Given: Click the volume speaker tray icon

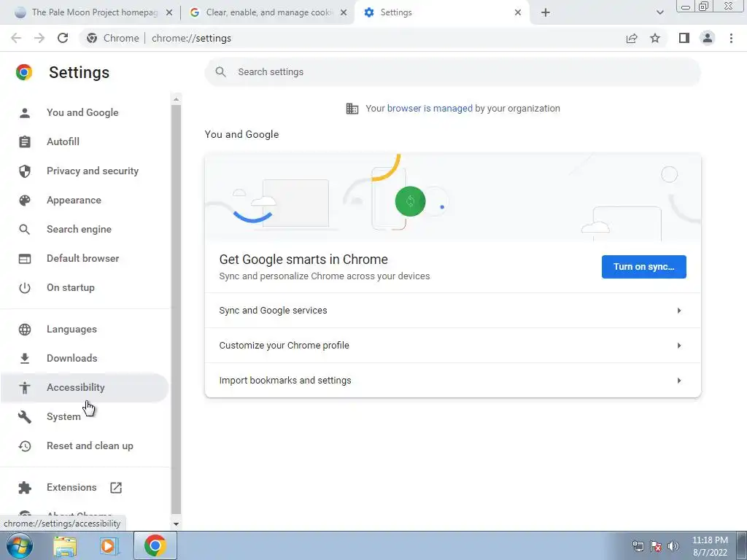Looking at the screenshot, I should [673, 546].
